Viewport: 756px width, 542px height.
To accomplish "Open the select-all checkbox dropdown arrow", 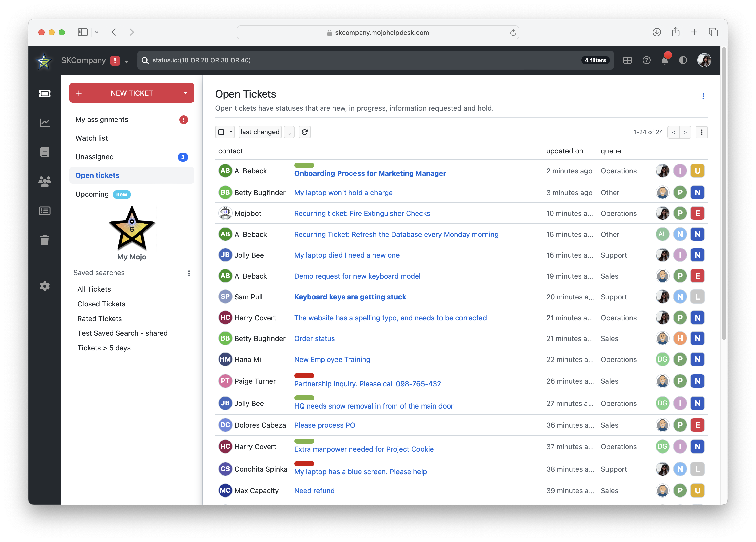I will click(231, 132).
